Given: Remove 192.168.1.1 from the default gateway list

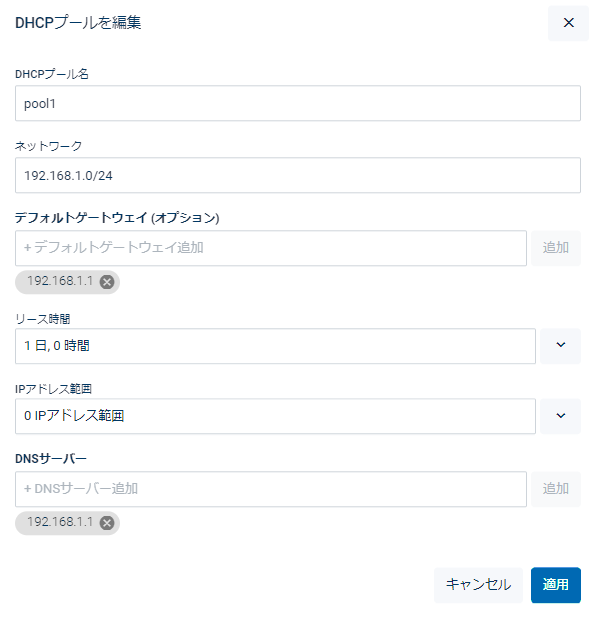Looking at the screenshot, I should coord(107,282).
